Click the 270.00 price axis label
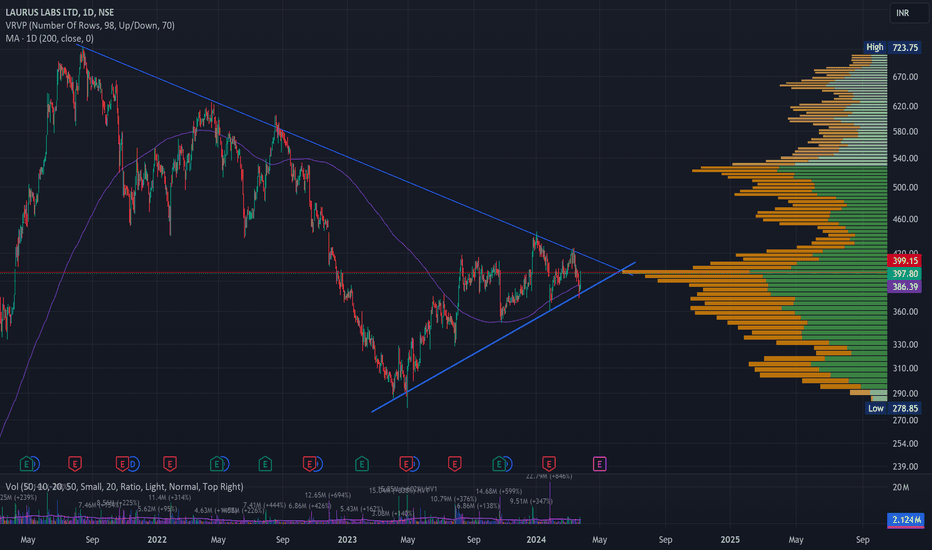 click(x=905, y=420)
